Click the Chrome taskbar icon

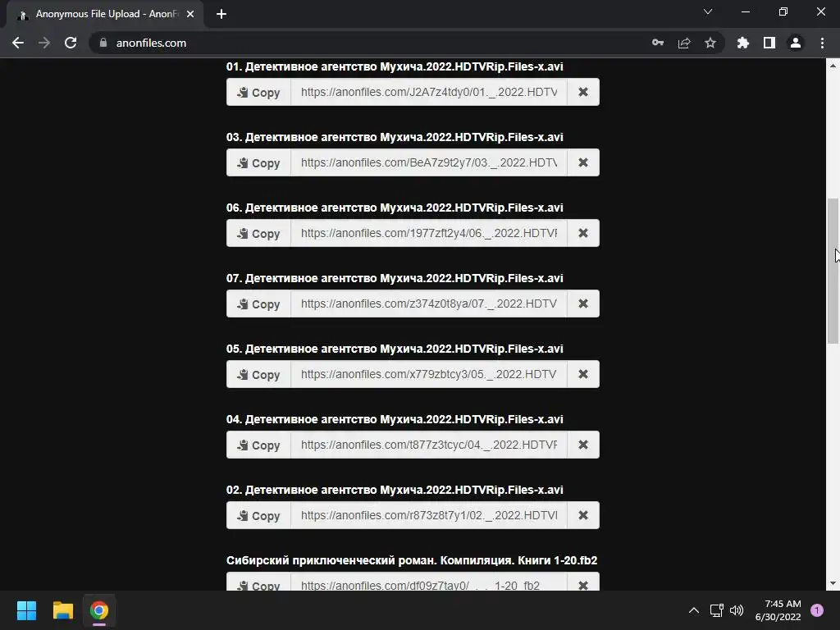coord(99,610)
